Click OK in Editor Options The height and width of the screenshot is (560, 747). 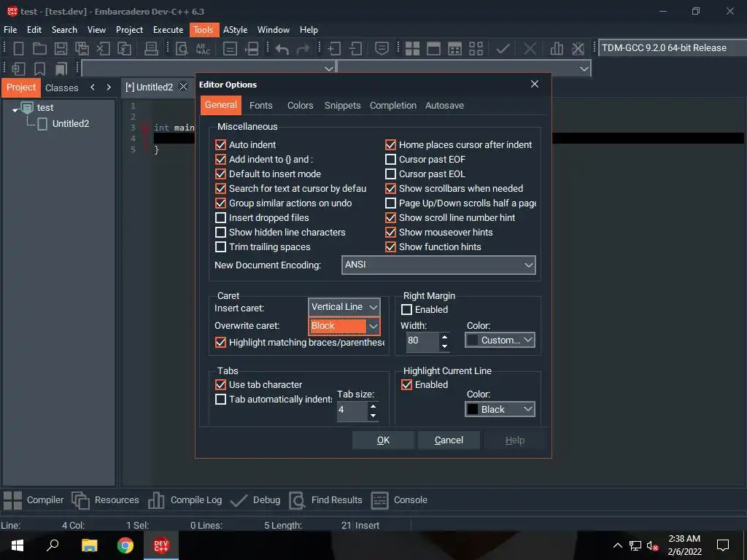click(383, 440)
